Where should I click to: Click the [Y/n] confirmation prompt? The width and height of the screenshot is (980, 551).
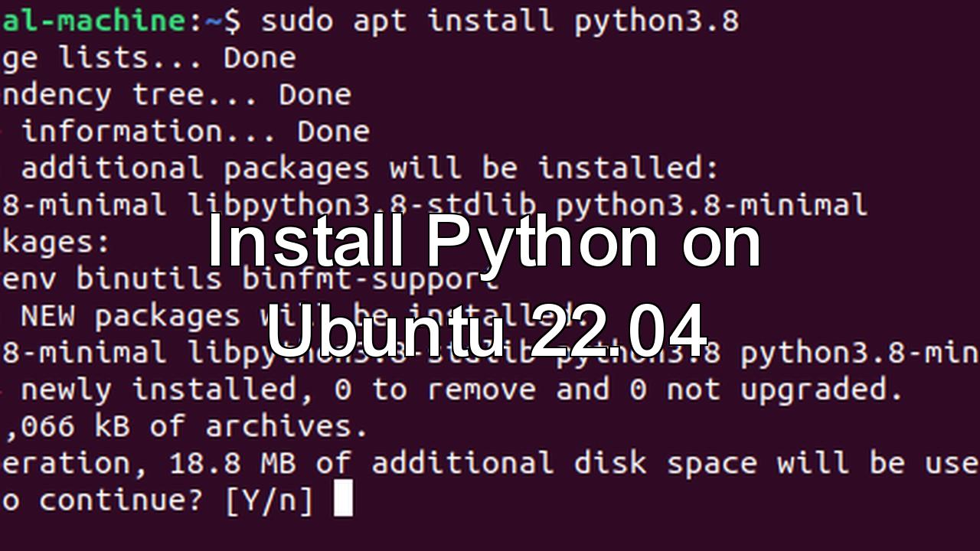[269, 501]
